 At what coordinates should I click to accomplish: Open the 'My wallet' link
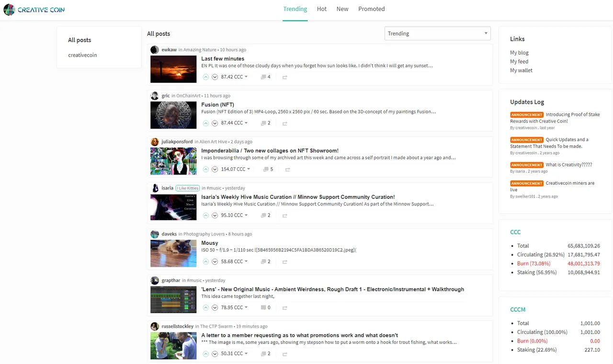[x=521, y=70]
